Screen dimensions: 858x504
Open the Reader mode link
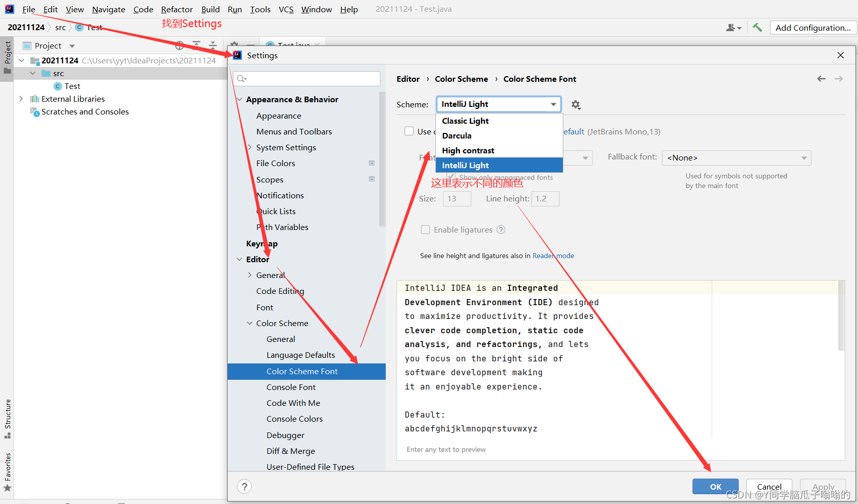point(553,256)
